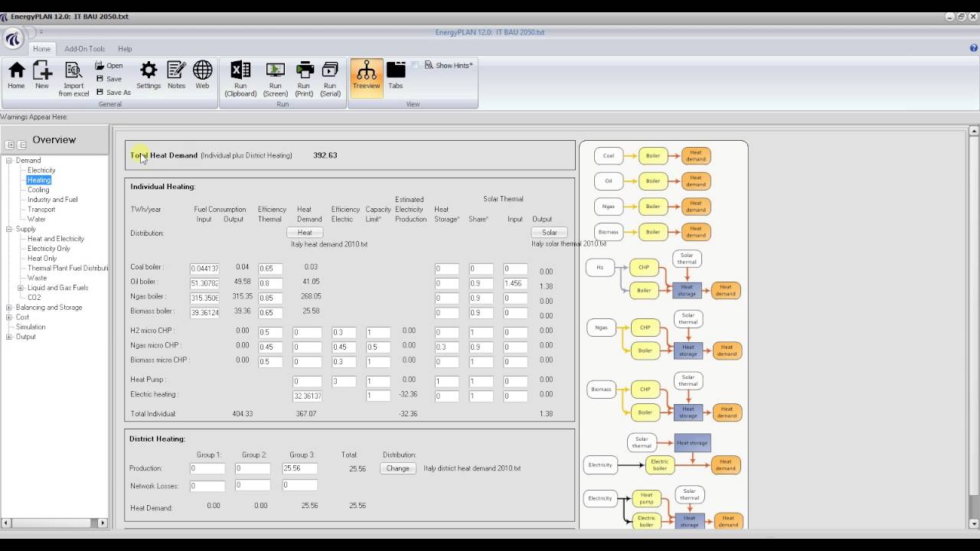
Task: Click main panel vertical scrollbar
Action: coord(974,327)
